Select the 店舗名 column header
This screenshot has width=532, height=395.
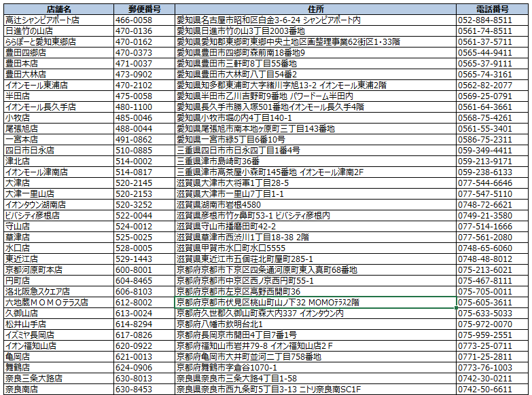coord(58,9)
